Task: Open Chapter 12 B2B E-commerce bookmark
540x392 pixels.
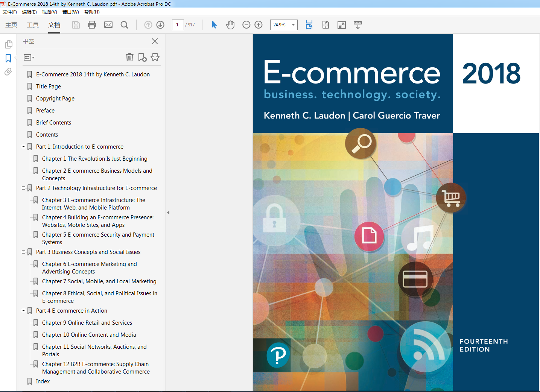Action: pos(96,368)
